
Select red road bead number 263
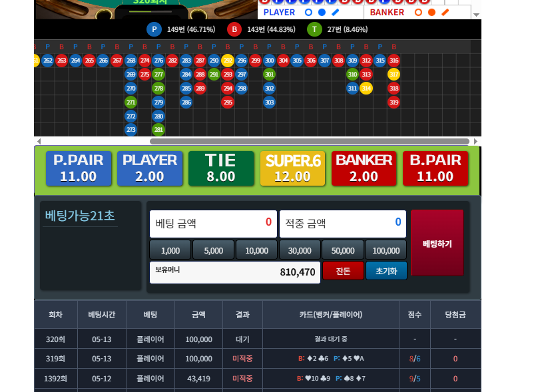click(61, 61)
